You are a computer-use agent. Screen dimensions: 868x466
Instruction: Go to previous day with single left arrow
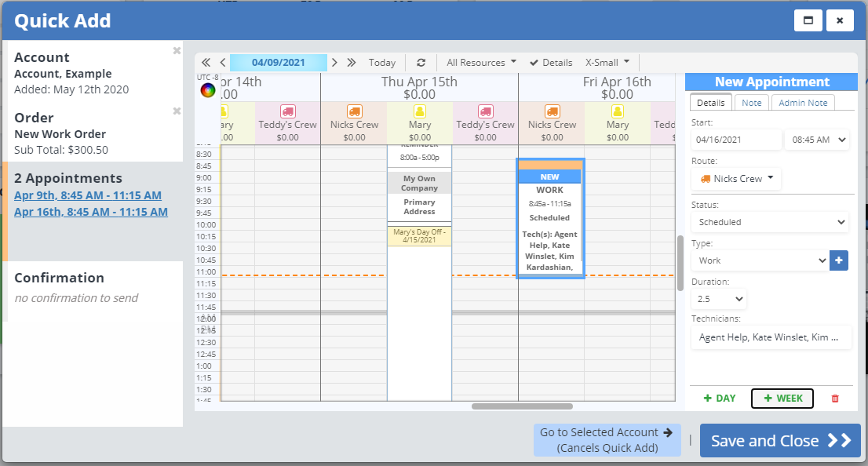[x=223, y=63]
